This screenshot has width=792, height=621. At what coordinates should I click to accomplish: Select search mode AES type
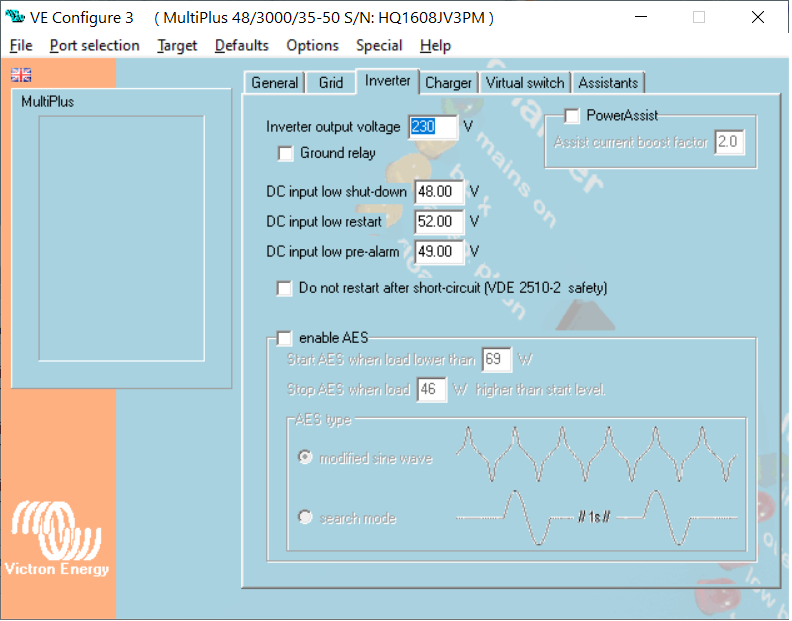(x=305, y=517)
